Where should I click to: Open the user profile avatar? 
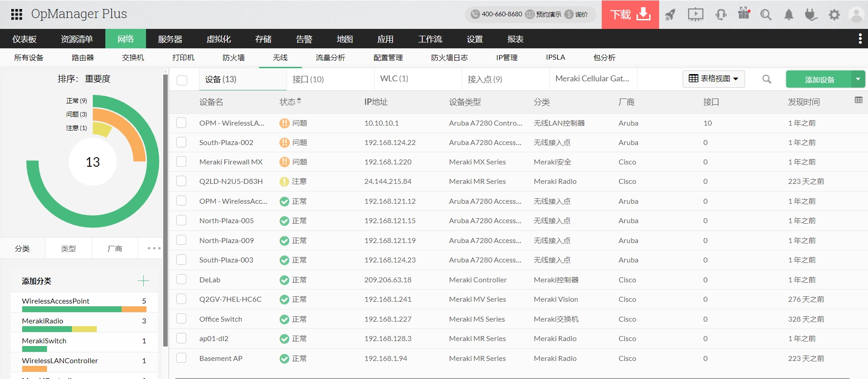tap(856, 14)
